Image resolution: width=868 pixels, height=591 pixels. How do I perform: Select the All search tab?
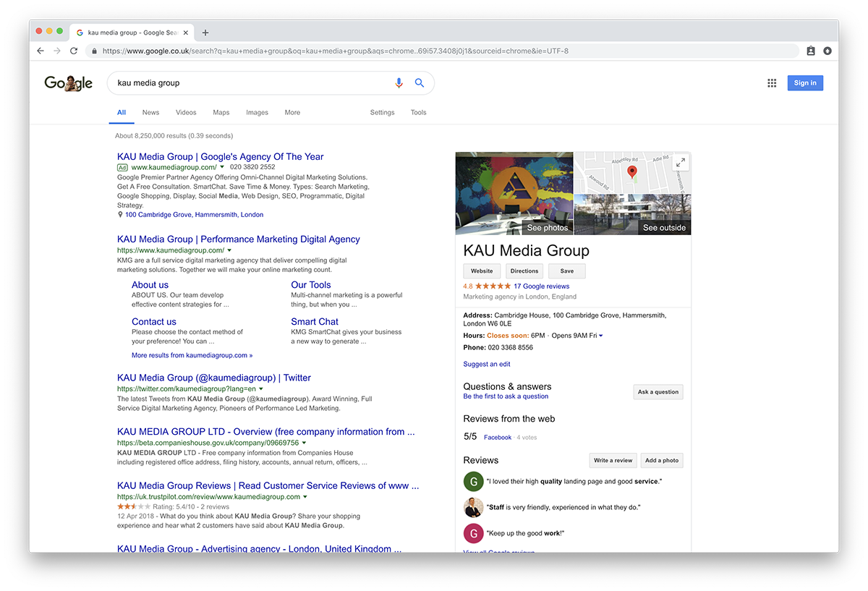(x=122, y=113)
